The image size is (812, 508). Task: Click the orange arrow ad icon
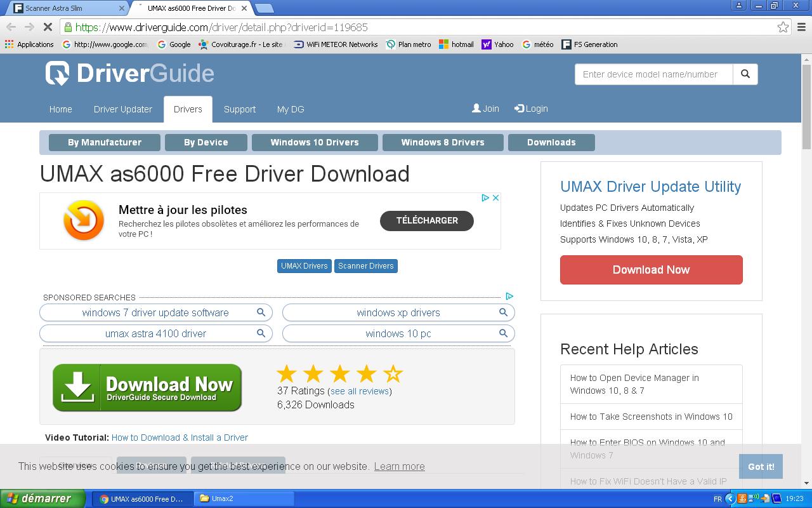point(84,220)
